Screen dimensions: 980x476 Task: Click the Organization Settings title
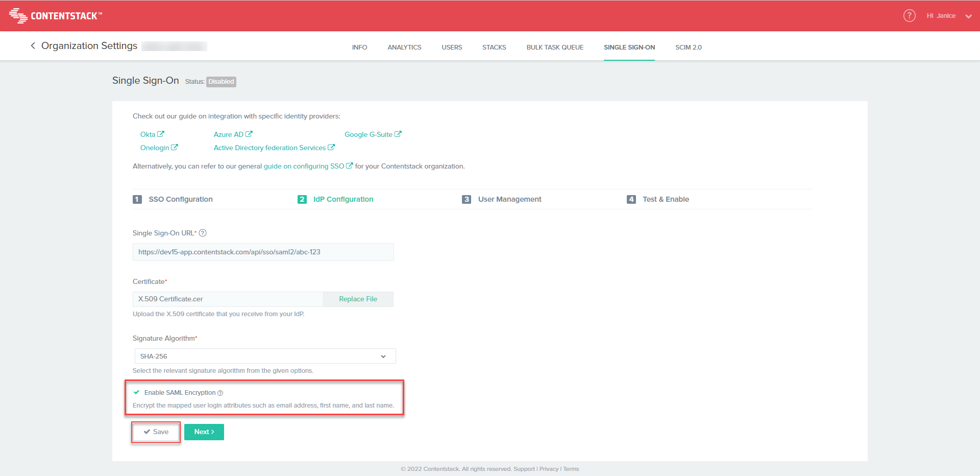(x=89, y=46)
